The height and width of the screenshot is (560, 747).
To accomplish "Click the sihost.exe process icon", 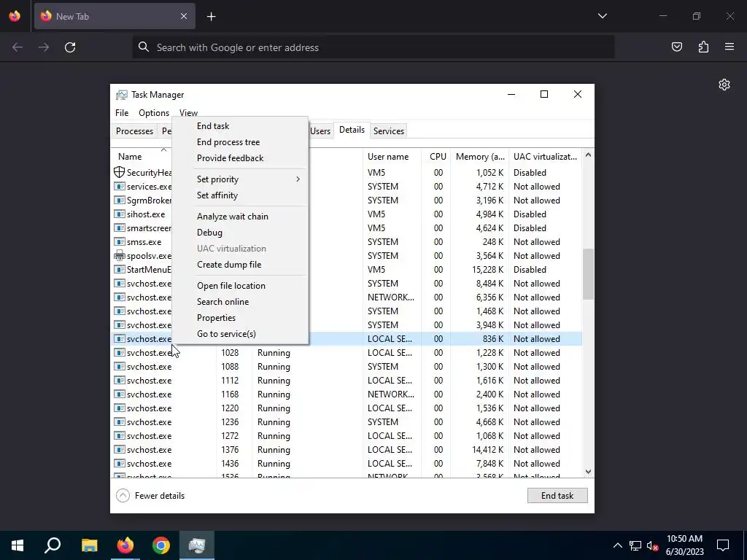I will click(x=119, y=214).
